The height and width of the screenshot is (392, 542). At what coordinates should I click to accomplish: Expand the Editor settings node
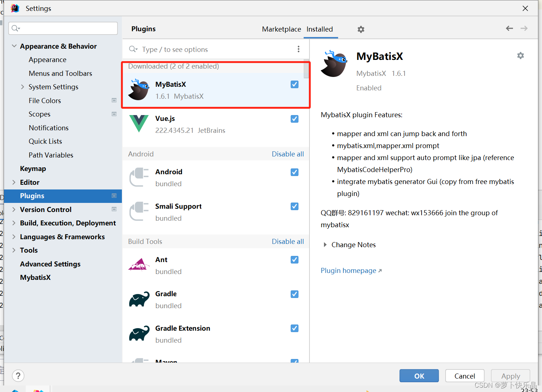14,182
